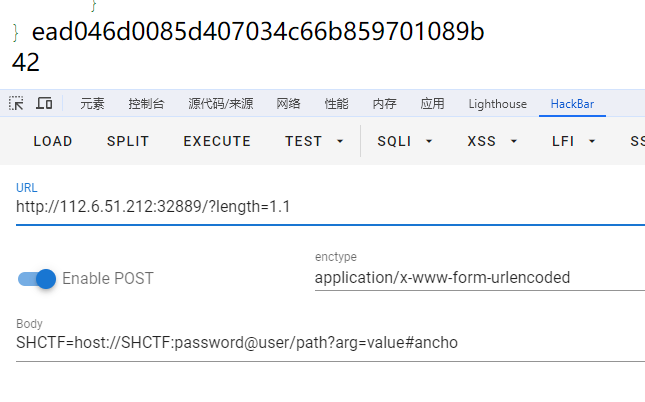Open the 网络 network tab
This screenshot has width=645, height=402.
pyautogui.click(x=288, y=104)
